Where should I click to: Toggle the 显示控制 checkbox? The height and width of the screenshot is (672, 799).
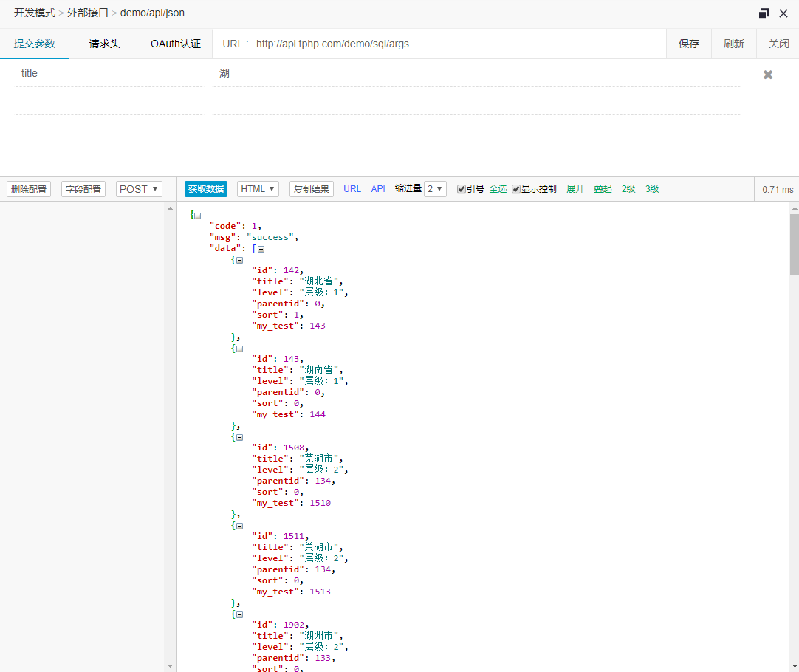coord(515,190)
